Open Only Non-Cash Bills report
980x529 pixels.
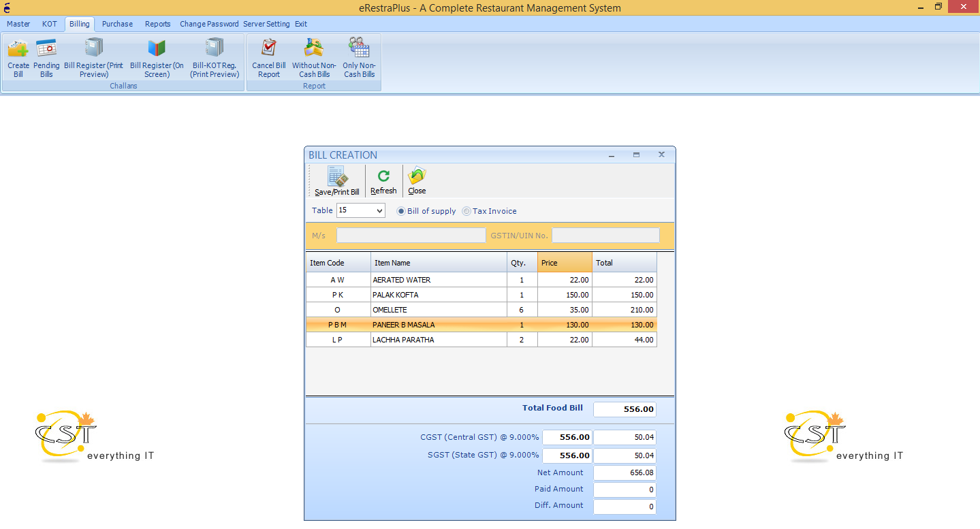click(x=359, y=58)
